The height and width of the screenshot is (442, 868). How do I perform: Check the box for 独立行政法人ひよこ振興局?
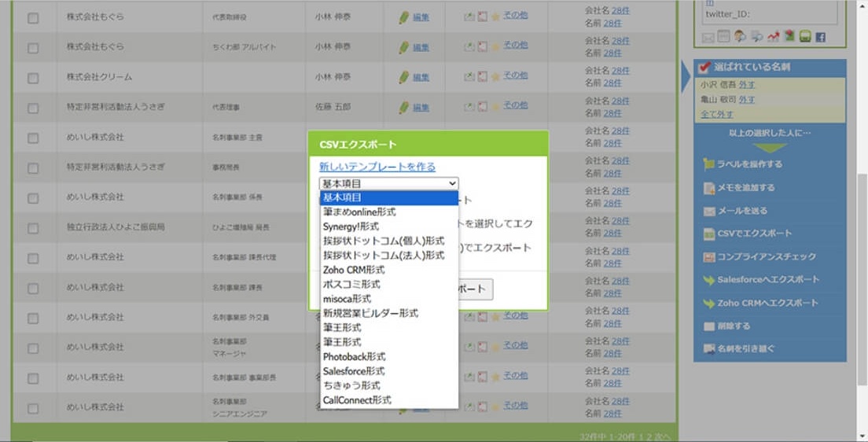(33, 227)
